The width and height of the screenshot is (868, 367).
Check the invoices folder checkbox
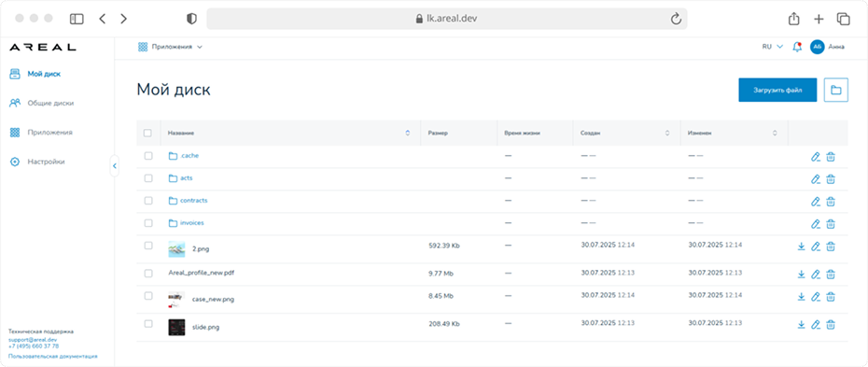coord(147,223)
